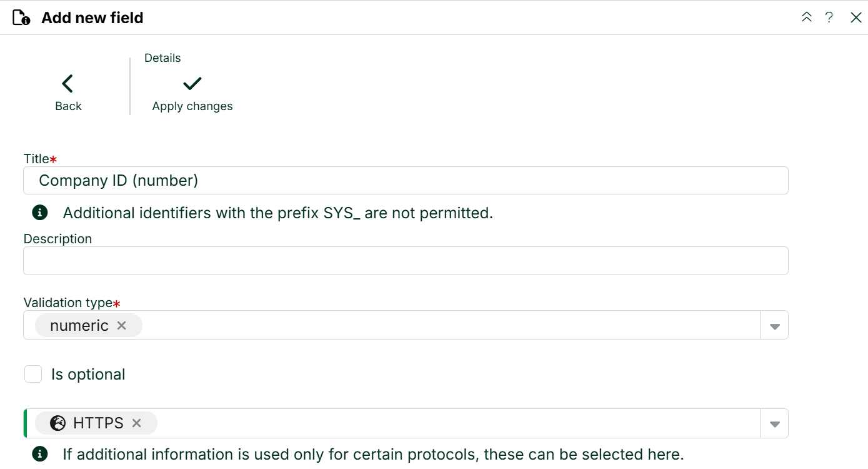Click the Is optional label text
The image size is (868, 469).
click(x=88, y=374)
